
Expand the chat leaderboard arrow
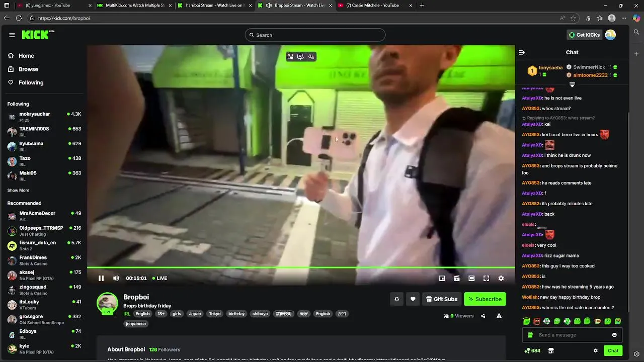point(572,84)
